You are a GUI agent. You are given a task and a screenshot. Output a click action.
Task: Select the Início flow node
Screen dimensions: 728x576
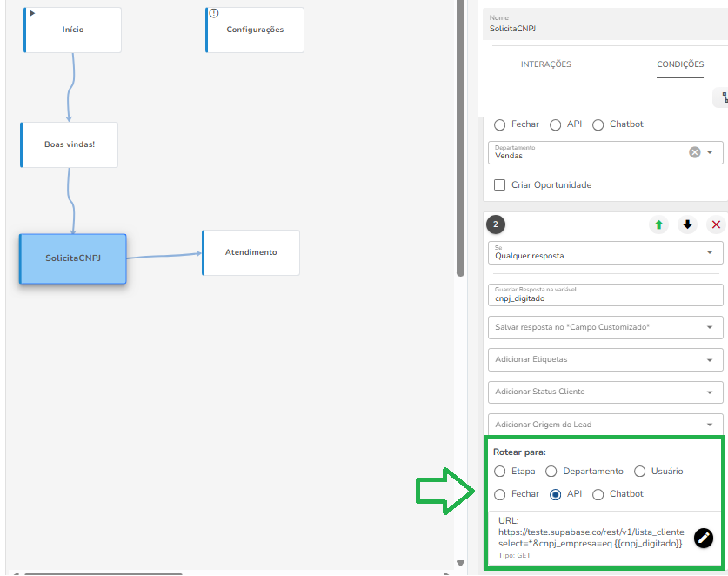tap(72, 30)
